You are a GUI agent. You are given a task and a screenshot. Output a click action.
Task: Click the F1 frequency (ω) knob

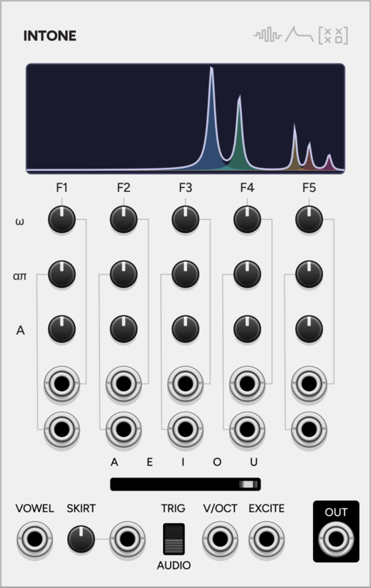[62, 219]
